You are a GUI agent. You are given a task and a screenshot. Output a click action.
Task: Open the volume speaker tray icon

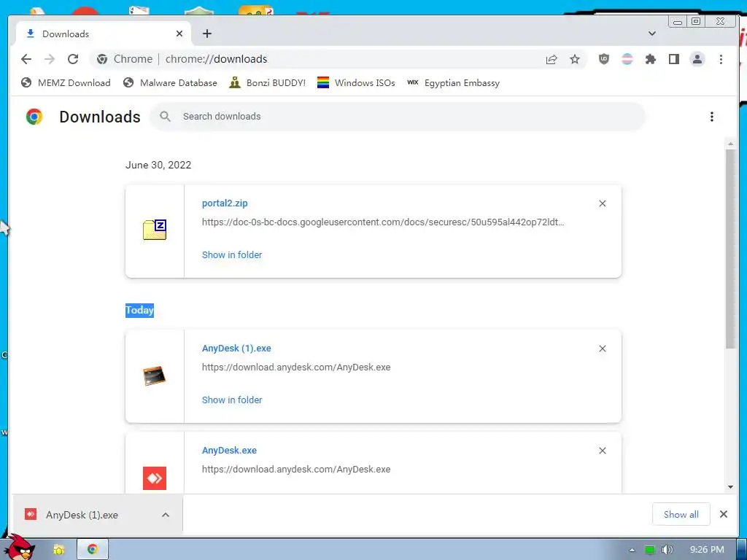point(667,550)
